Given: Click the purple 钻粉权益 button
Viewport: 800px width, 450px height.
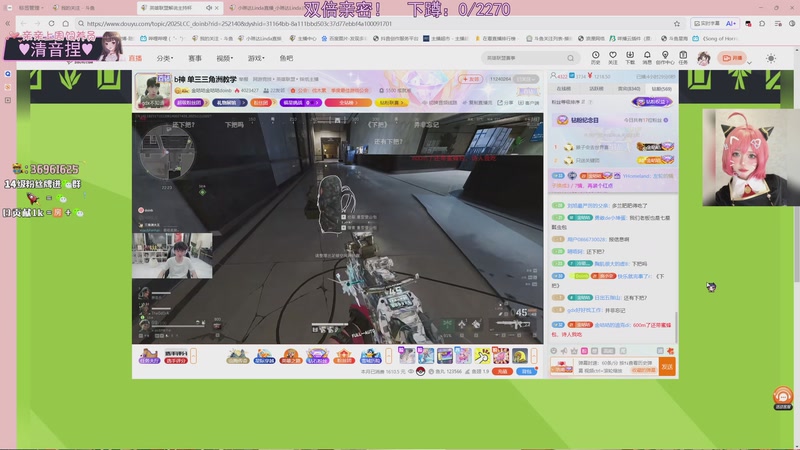Looking at the screenshot, I should (652, 102).
